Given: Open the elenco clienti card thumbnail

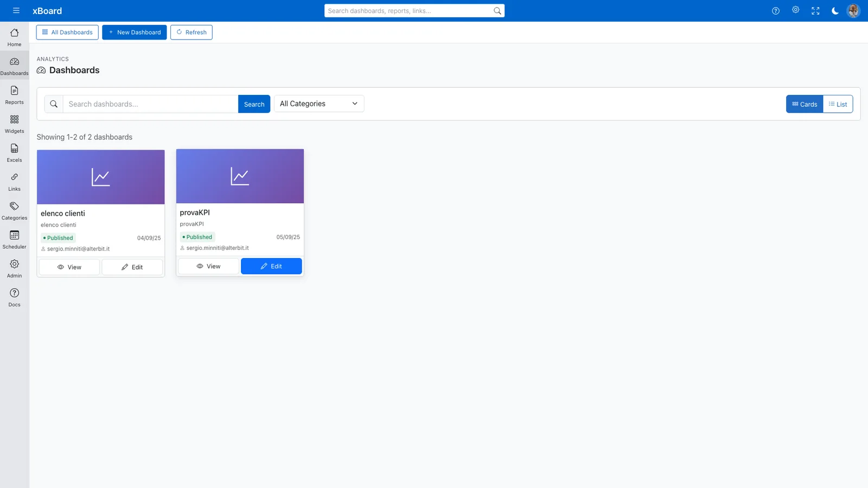Looking at the screenshot, I should click(x=101, y=177).
